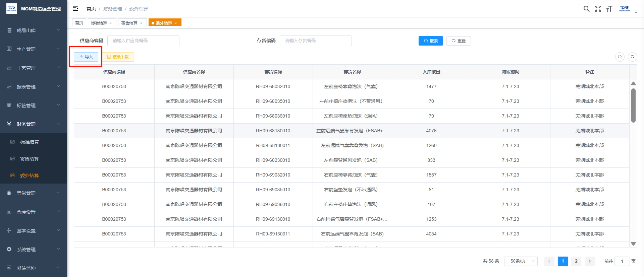The height and width of the screenshot is (277, 644).
Task: Click the 异常管理 bug icon
Action: click(9, 193)
